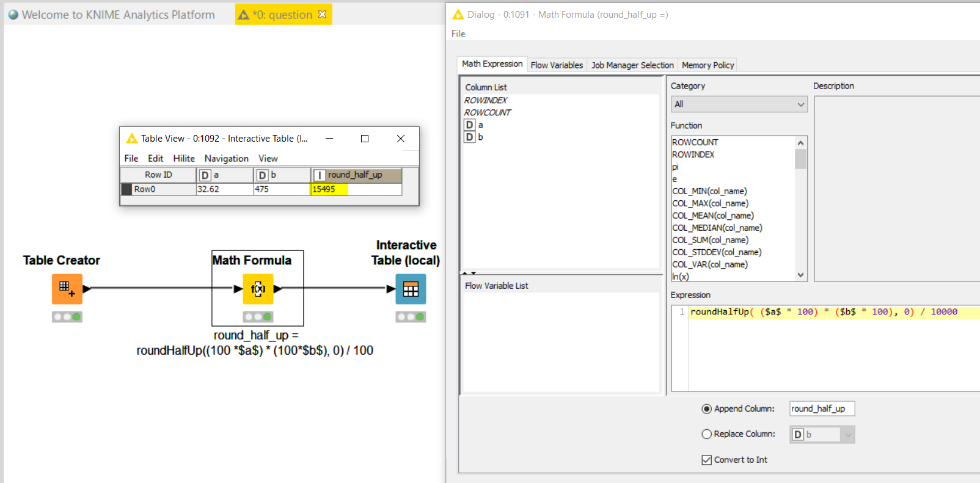Screen dimensions: 980x483
Task: Select the Replace Column radio button
Action: point(706,434)
